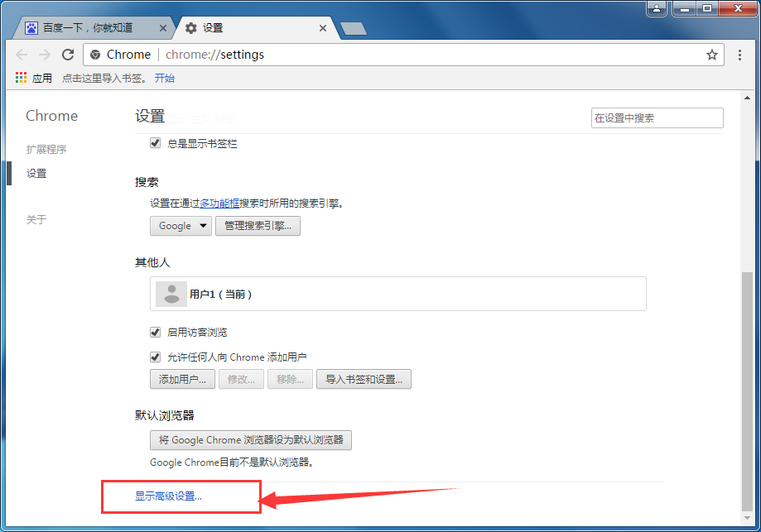Viewport: 761px width, 532px height.
Task: Toggle 允许任何人向 Chrome 添加用户 checkbox
Action: (156, 357)
